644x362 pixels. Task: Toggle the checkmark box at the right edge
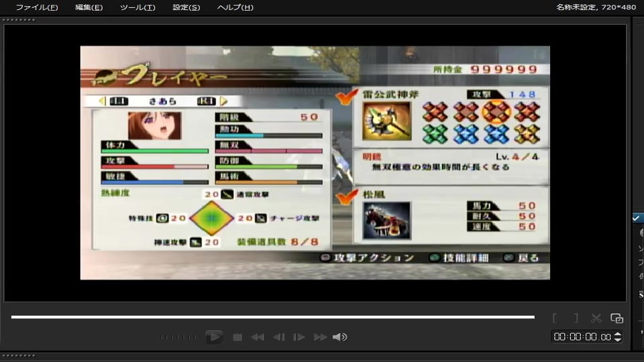pos(637,218)
